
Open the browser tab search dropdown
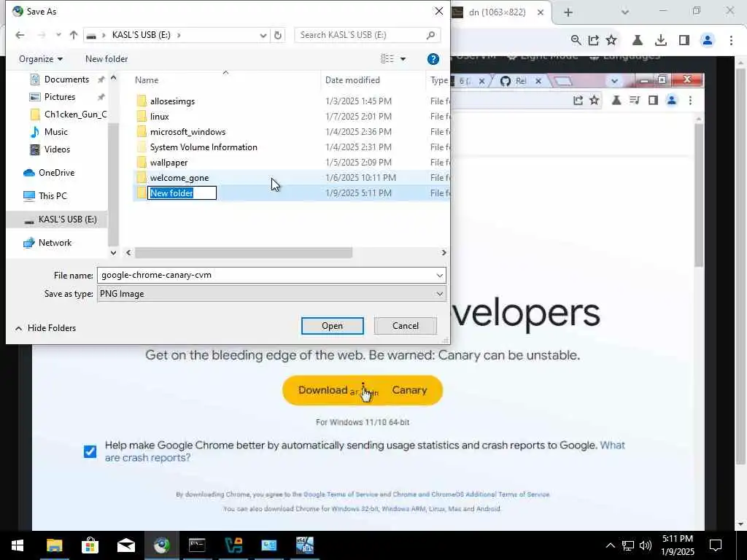coord(625,12)
